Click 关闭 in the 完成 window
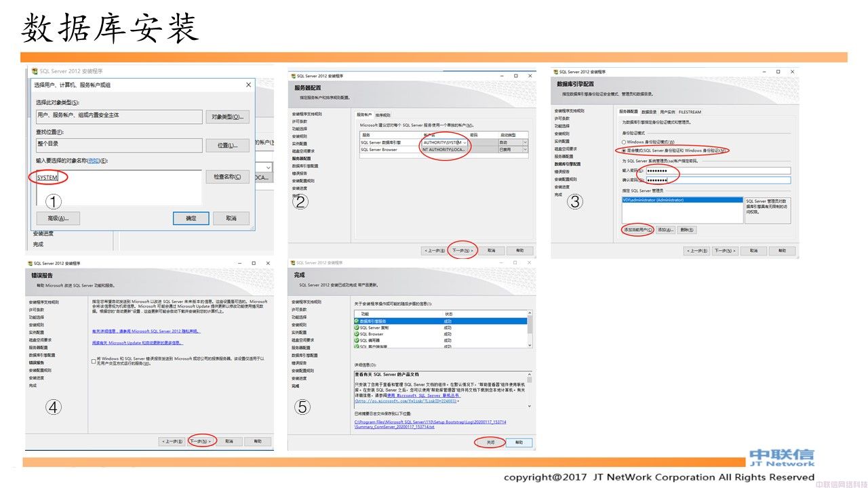Image resolution: width=868 pixels, height=488 pixels. (x=490, y=442)
